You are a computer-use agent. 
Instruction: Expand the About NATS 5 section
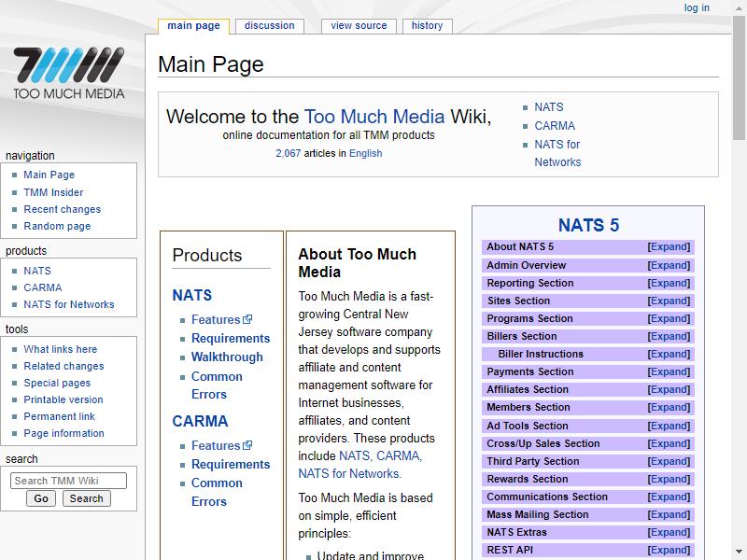coord(669,246)
